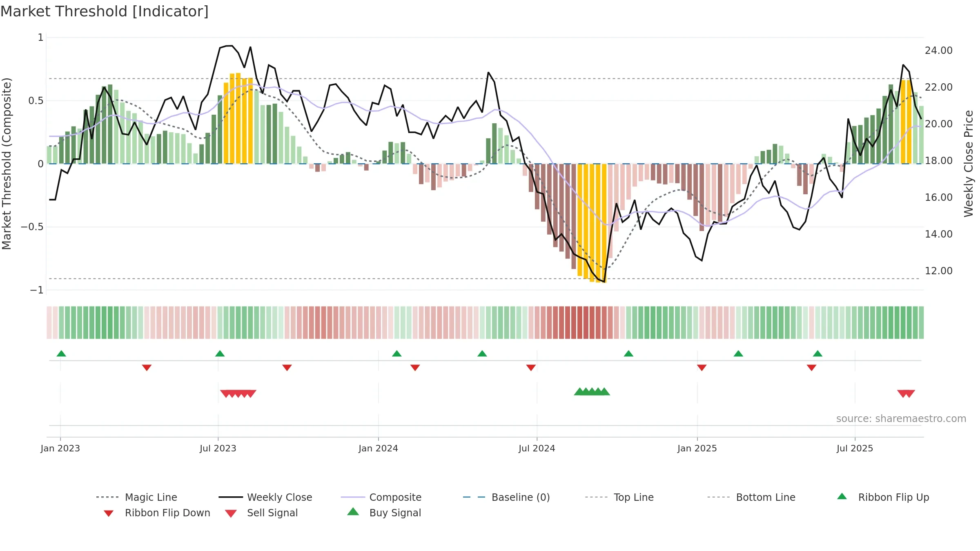Click the Jul 2023 axis label
Viewport: 980px width, 551px height.
point(218,448)
